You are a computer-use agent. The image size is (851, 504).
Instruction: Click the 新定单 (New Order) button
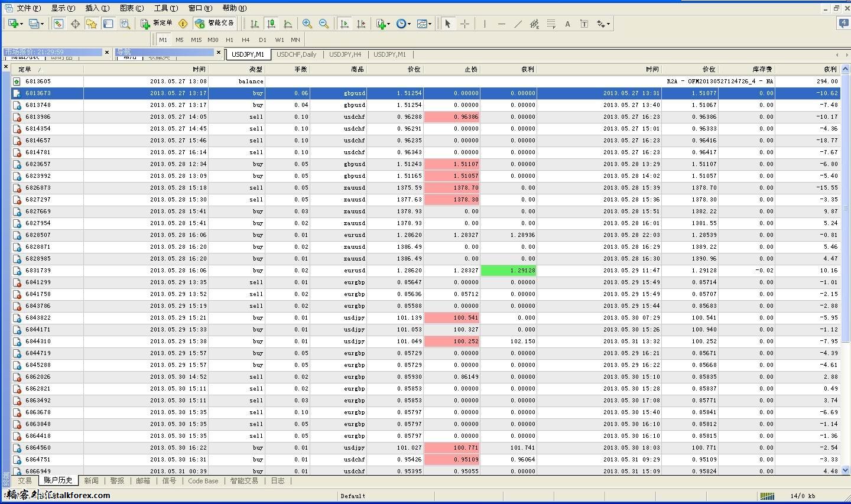157,24
